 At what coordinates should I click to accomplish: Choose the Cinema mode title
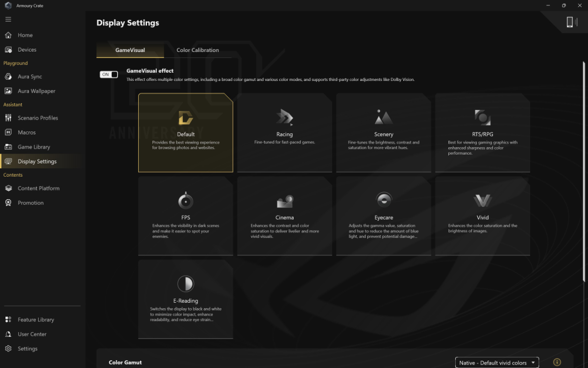point(285,218)
